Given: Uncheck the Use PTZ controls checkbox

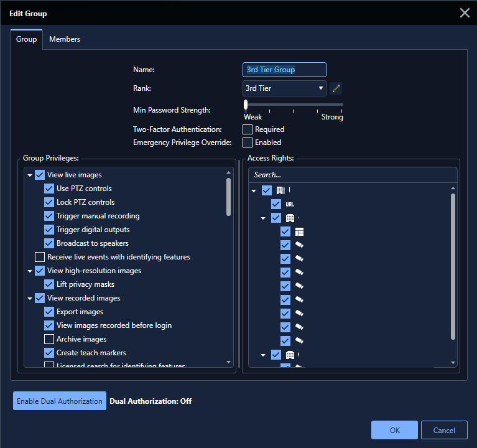Looking at the screenshot, I should click(49, 189).
